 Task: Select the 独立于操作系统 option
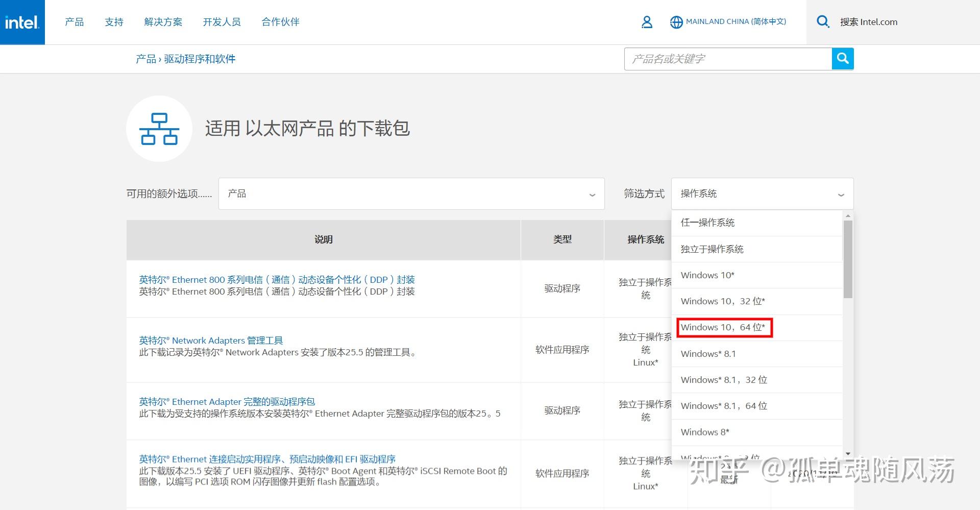(713, 249)
